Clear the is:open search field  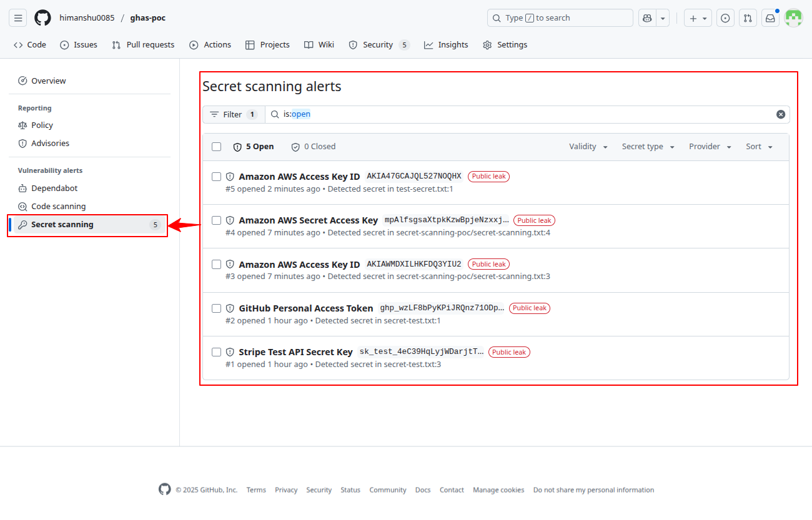click(781, 114)
